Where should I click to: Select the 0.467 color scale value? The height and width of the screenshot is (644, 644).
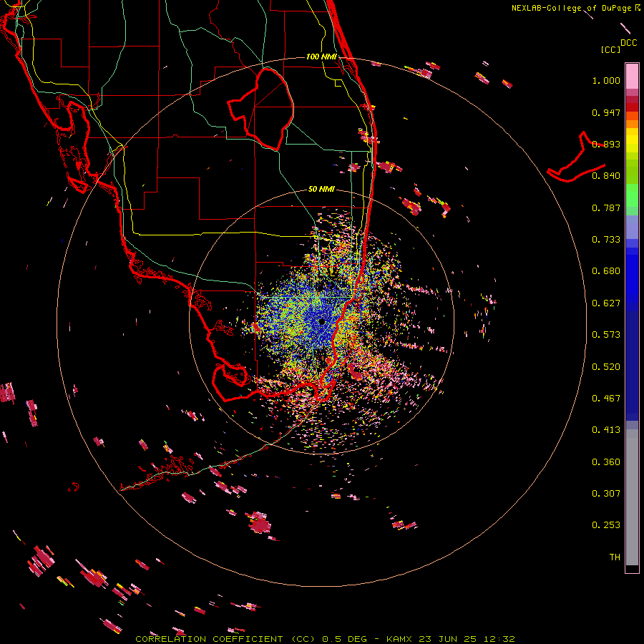point(606,399)
